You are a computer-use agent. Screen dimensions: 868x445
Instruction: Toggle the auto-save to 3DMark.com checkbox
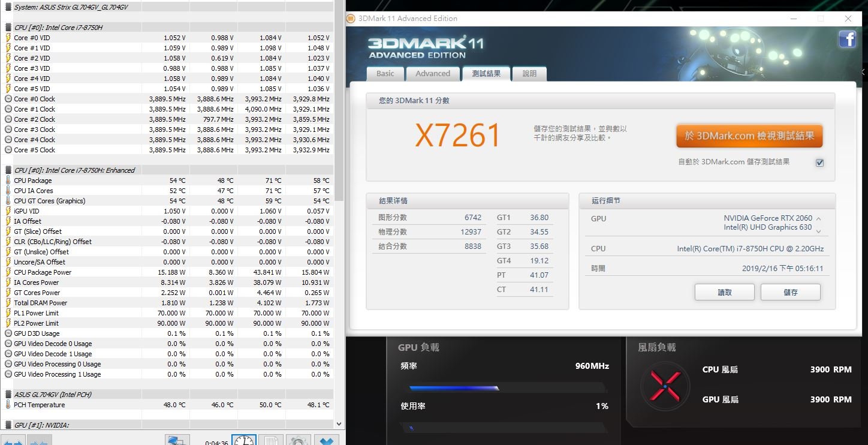tap(819, 163)
